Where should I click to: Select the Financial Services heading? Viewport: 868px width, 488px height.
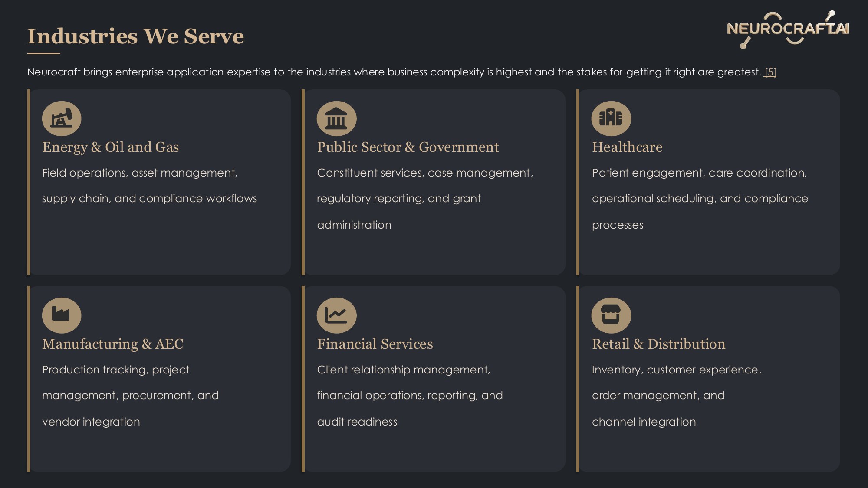[375, 344]
